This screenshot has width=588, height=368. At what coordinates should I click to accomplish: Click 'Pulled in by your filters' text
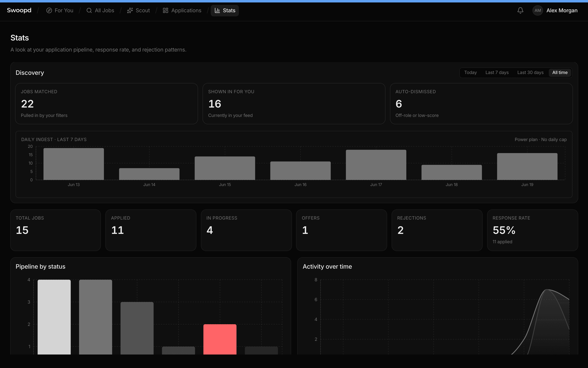[44, 115]
